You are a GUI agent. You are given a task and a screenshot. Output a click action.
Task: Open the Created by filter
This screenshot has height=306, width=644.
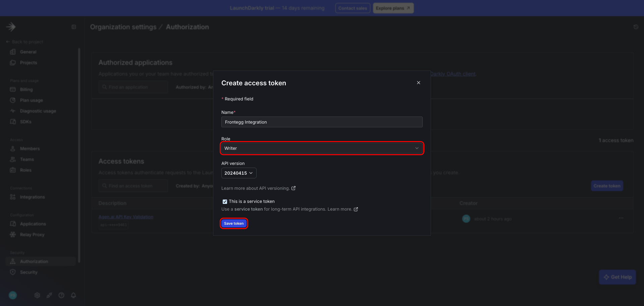[x=194, y=186]
